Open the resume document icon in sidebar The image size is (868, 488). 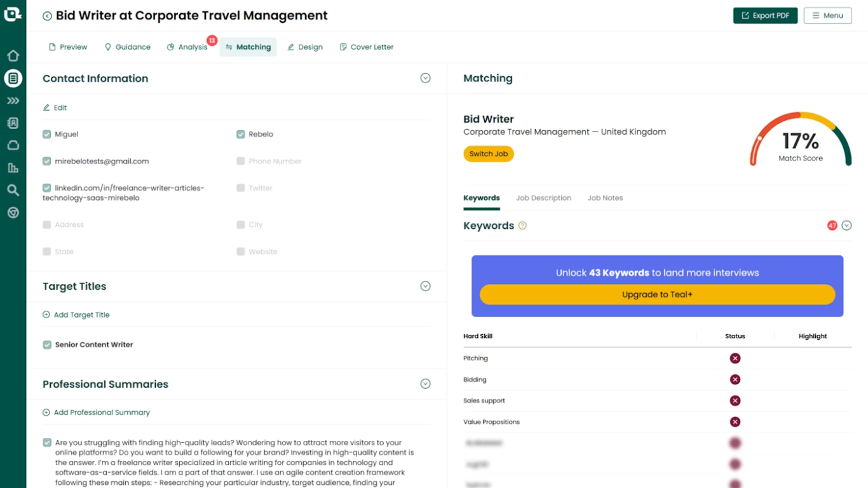[x=13, y=78]
